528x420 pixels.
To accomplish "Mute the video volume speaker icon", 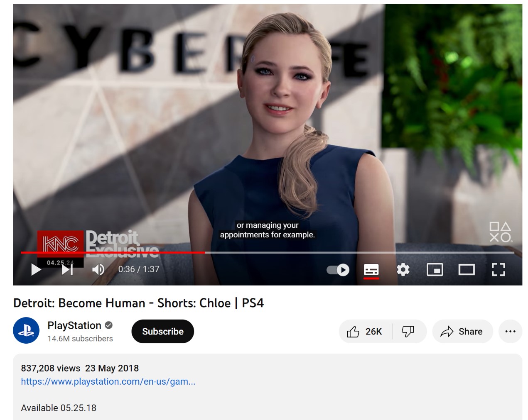I will coord(98,270).
